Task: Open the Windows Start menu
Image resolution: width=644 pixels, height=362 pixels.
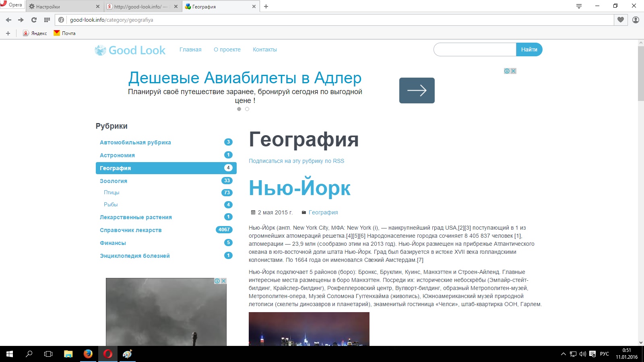Action: coord(10,354)
